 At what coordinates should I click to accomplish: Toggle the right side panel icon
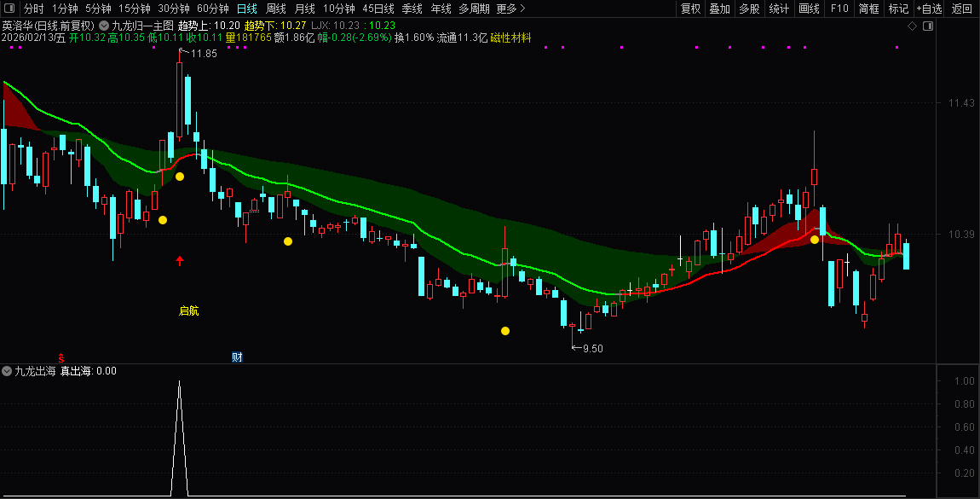coord(928,26)
